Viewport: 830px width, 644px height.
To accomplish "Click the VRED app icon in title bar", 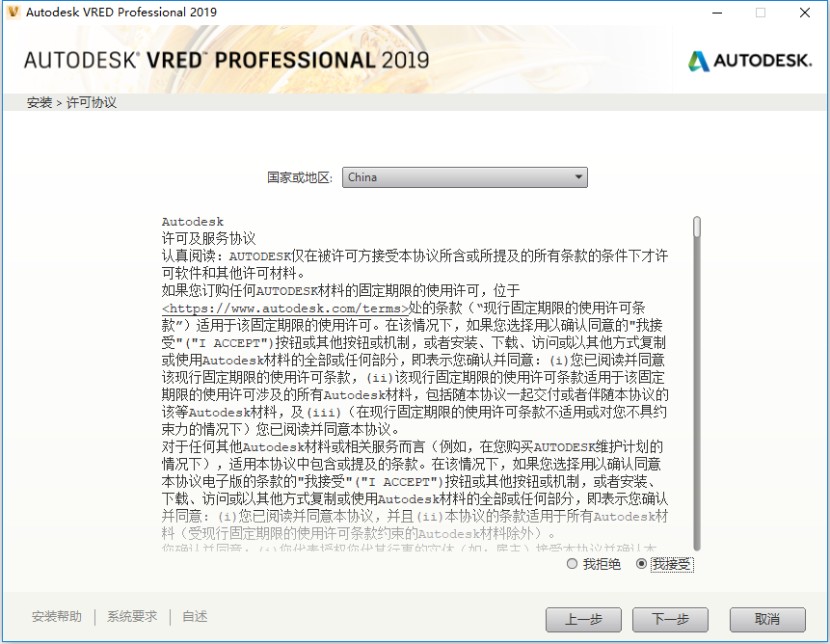I will tap(13, 13).
